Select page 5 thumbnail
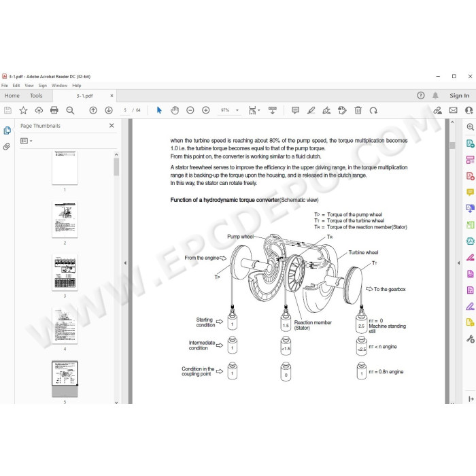This screenshot has height=476, width=476. pos(65,379)
